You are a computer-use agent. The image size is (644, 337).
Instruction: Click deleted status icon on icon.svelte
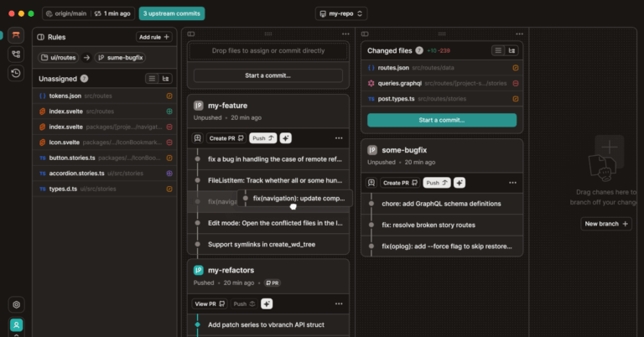click(x=169, y=143)
